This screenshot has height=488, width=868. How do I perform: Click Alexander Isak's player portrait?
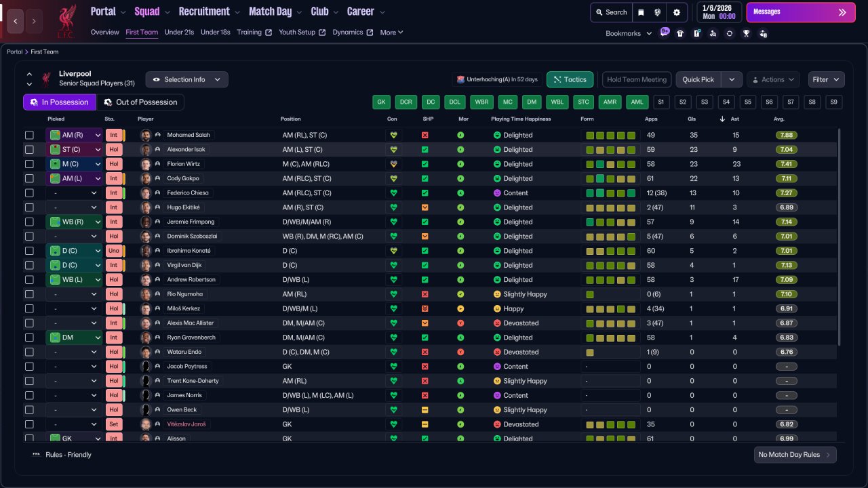click(145, 149)
